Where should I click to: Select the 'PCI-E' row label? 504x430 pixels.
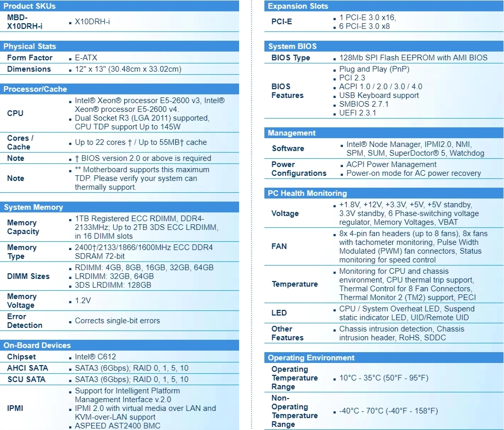click(x=281, y=22)
